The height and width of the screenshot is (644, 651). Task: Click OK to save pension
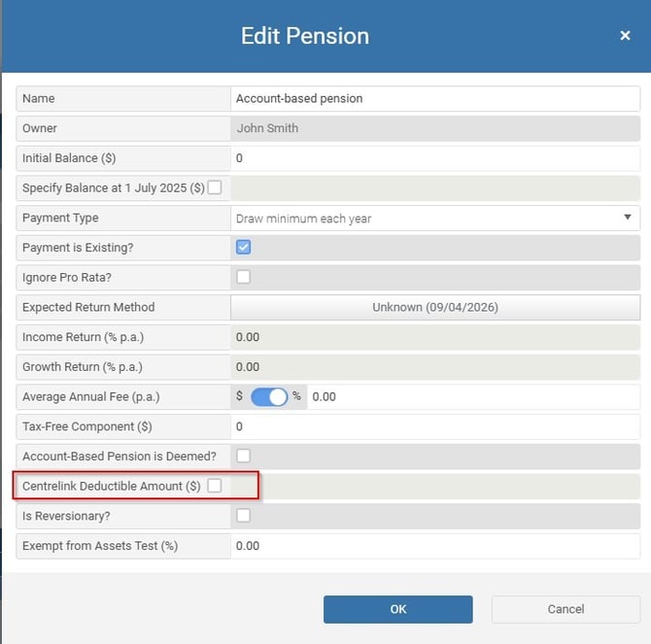pos(397,609)
